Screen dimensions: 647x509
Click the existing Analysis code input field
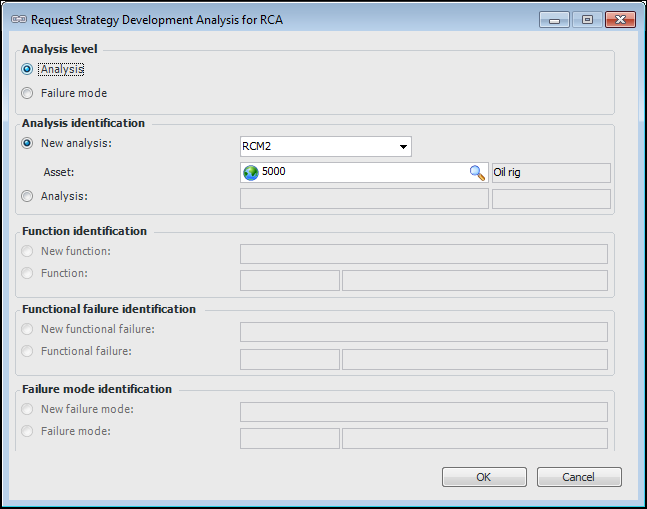pyautogui.click(x=364, y=198)
